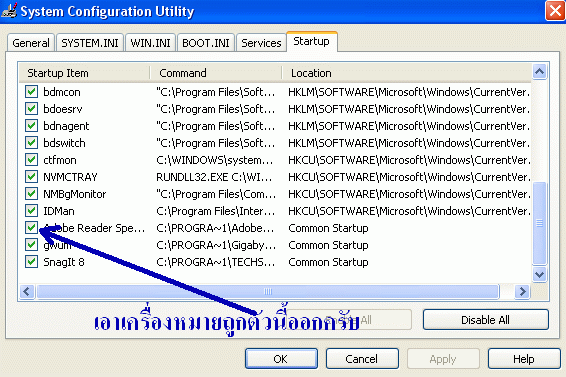The height and width of the screenshot is (377, 566).
Task: Disable ctfmon startup checkbox
Action: coord(31,160)
